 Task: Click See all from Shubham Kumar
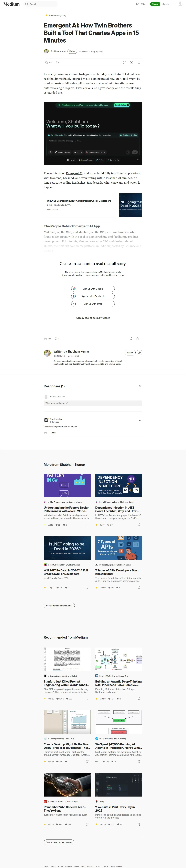click(59, 606)
